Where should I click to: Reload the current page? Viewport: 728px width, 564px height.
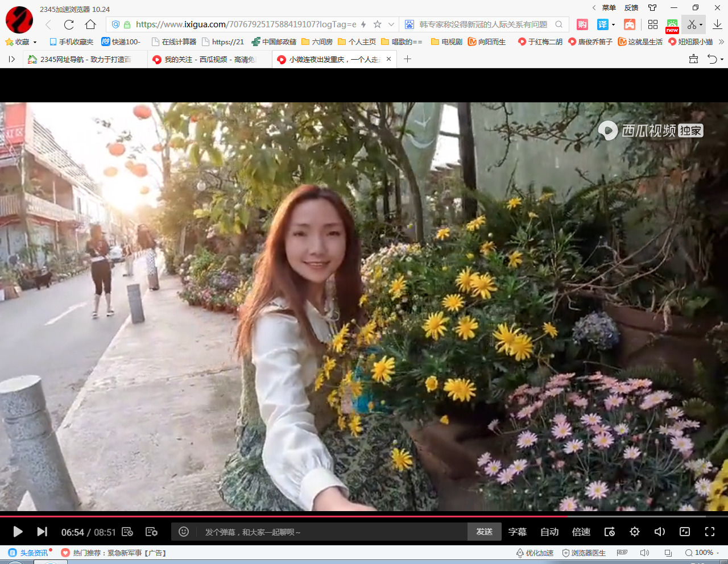pyautogui.click(x=69, y=24)
